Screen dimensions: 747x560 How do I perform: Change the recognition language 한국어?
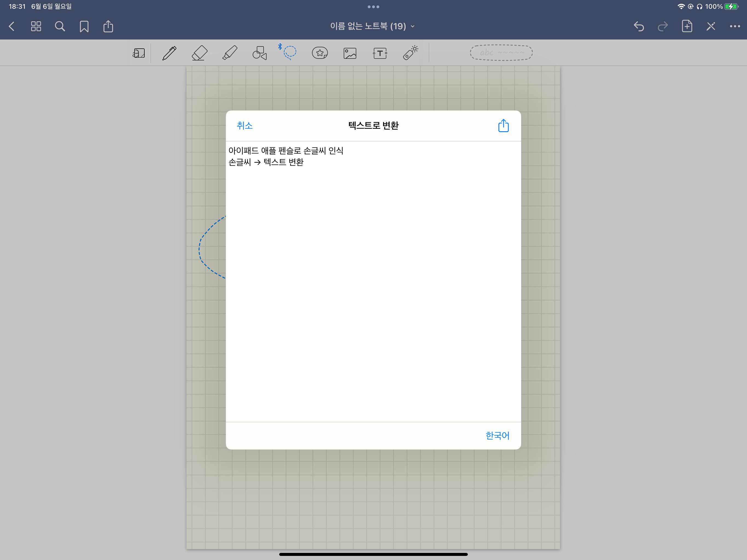pyautogui.click(x=497, y=436)
